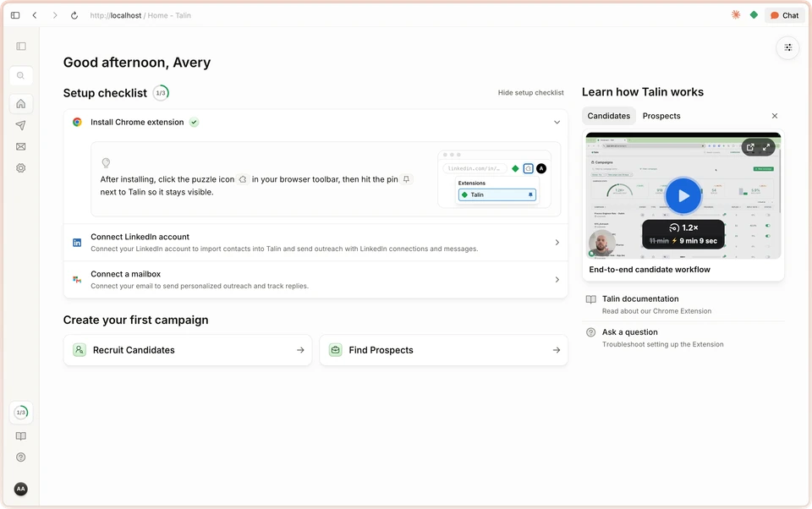Viewport: 812px width, 509px height.
Task: Click End-to-end candidate workflow title
Action: (x=650, y=269)
